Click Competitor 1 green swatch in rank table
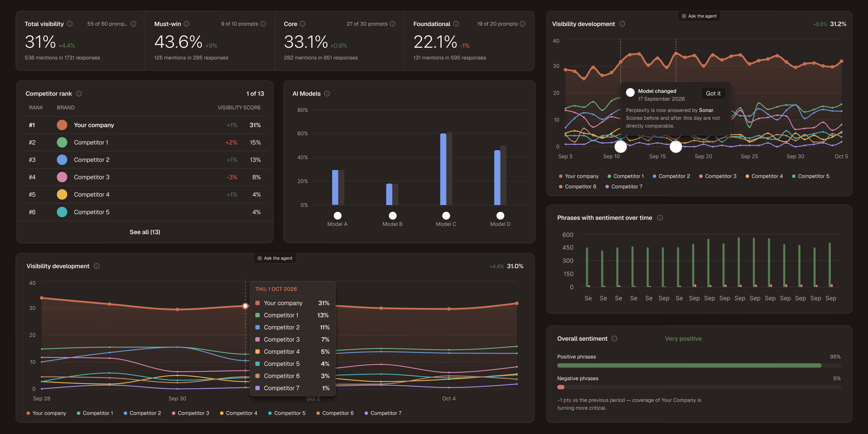 pyautogui.click(x=62, y=143)
